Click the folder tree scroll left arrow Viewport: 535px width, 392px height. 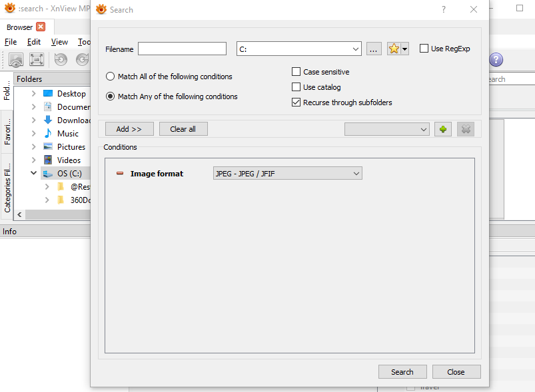[19, 215]
